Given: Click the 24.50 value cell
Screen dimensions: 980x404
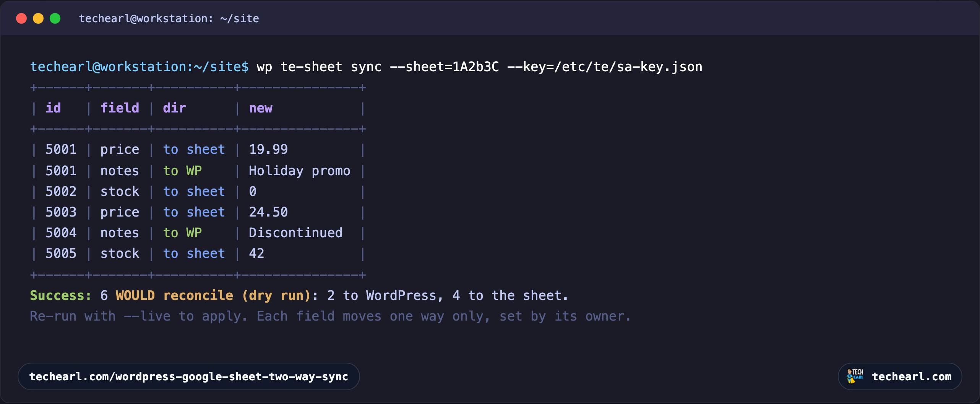Looking at the screenshot, I should pyautogui.click(x=268, y=212).
